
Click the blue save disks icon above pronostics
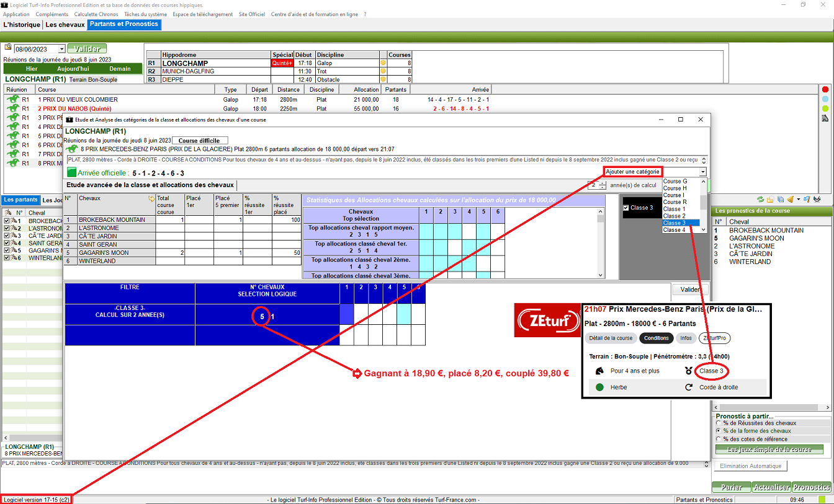coord(779,199)
